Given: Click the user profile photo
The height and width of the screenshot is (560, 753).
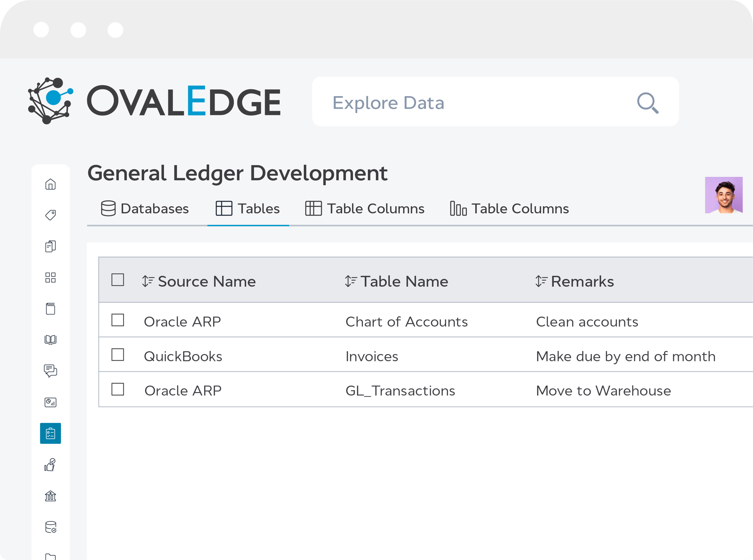Looking at the screenshot, I should pyautogui.click(x=724, y=195).
